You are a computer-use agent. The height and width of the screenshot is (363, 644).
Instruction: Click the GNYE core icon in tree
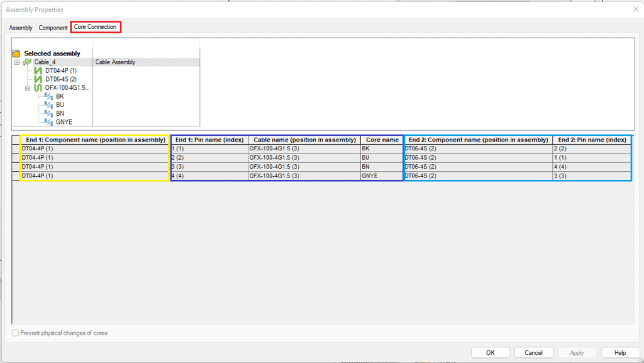click(x=48, y=121)
